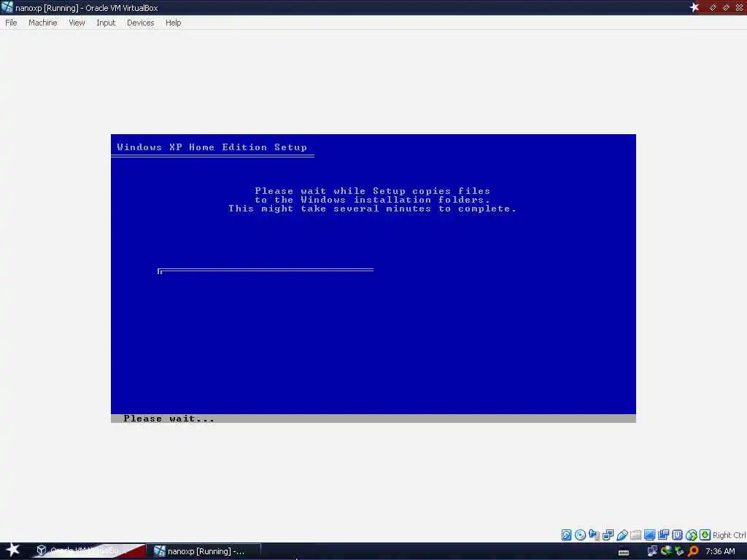The width and height of the screenshot is (747, 560).
Task: Click the 7:36 AM clock
Action: coord(720,551)
